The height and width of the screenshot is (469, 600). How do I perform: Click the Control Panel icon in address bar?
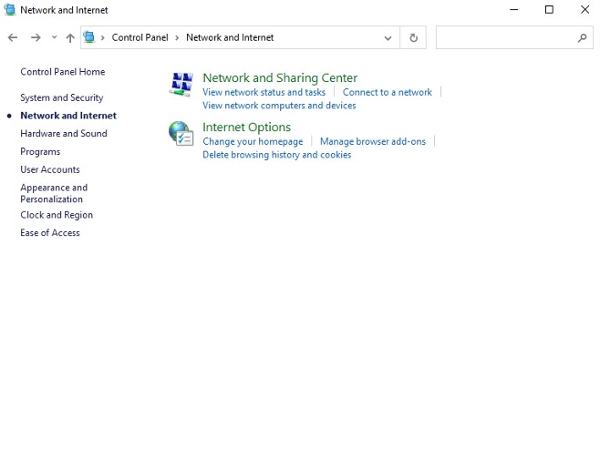coord(89,37)
